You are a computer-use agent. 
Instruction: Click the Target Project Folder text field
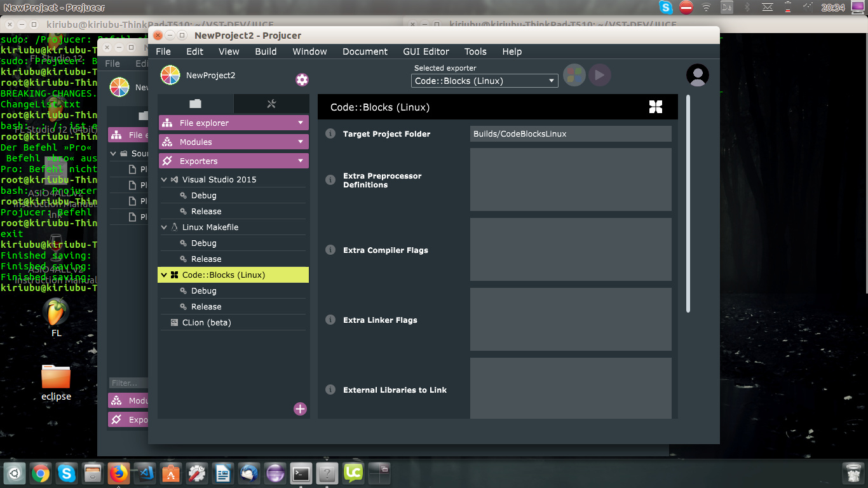point(571,133)
